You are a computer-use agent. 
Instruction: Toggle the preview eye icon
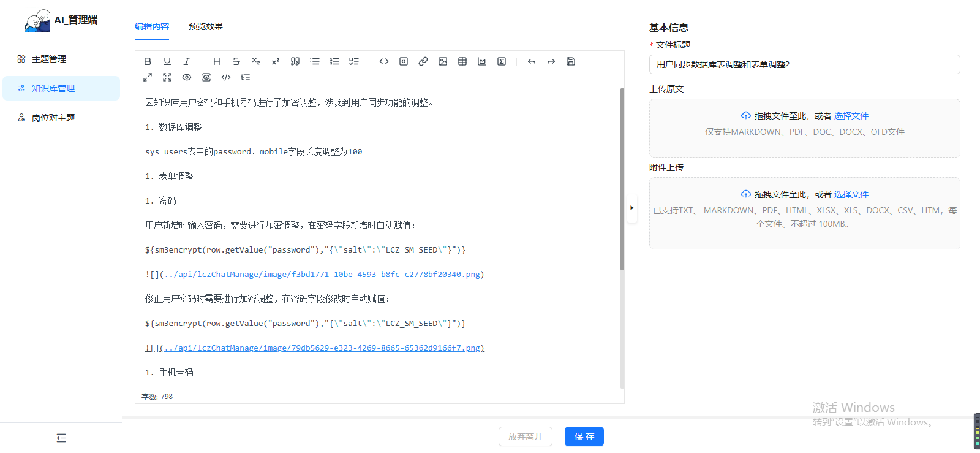[x=187, y=77]
